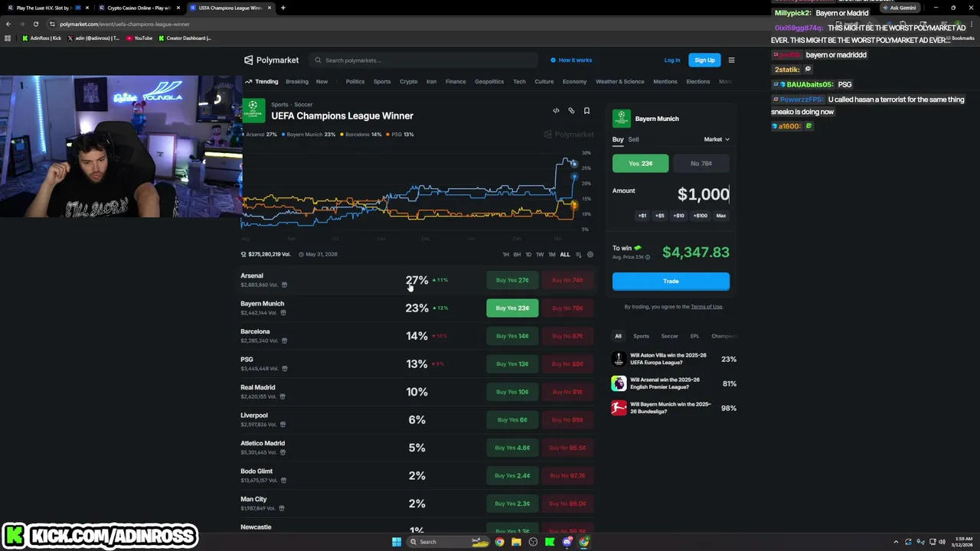The height and width of the screenshot is (551, 980).
Task: Focus the Search polymarkets field
Action: click(425, 60)
